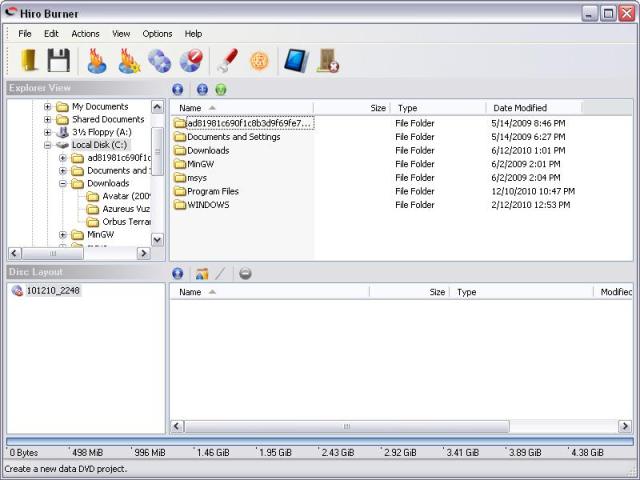Expand the MinGW tree node
The width and height of the screenshot is (640, 480).
point(62,235)
